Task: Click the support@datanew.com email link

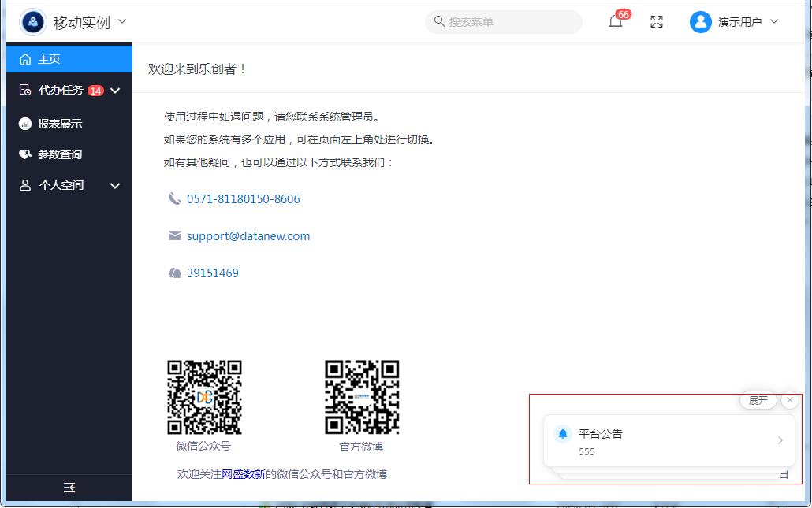Action: point(248,236)
